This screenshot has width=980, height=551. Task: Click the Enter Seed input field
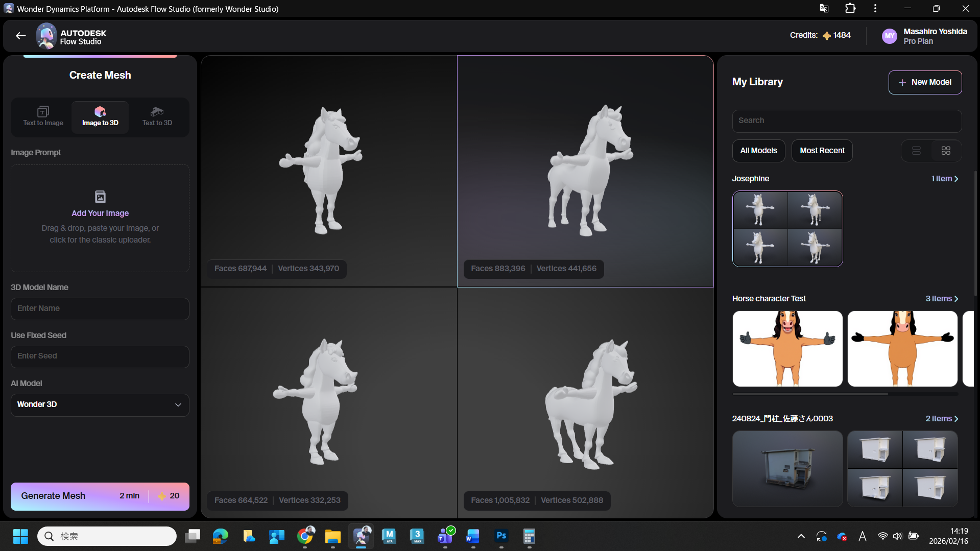[100, 356]
